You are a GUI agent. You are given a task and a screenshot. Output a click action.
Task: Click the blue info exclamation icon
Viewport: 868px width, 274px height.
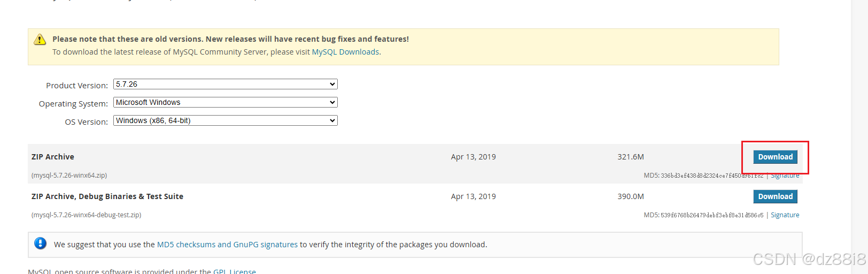(x=40, y=243)
